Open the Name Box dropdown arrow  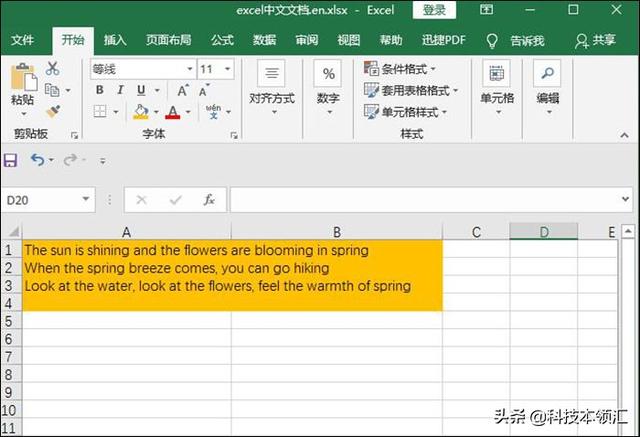click(86, 199)
